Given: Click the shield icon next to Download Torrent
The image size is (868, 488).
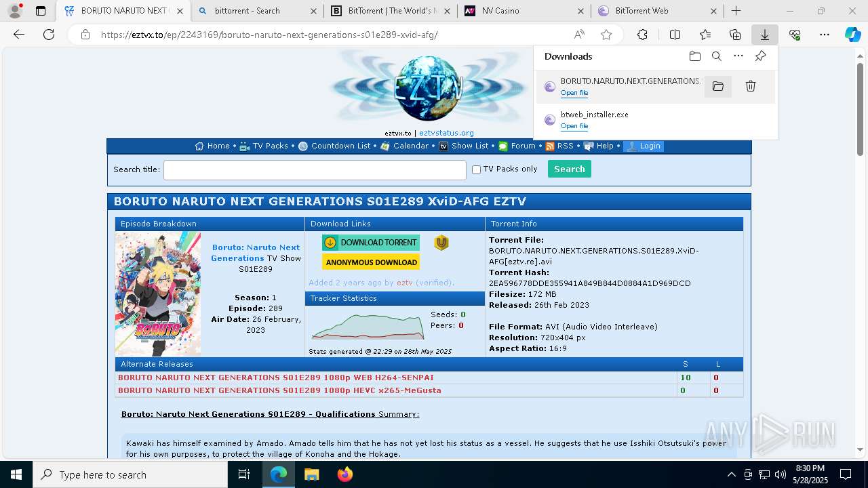Looking at the screenshot, I should point(441,243).
